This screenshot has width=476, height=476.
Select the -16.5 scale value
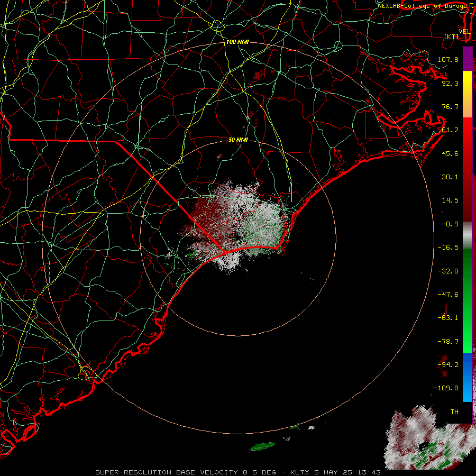pyautogui.click(x=448, y=248)
